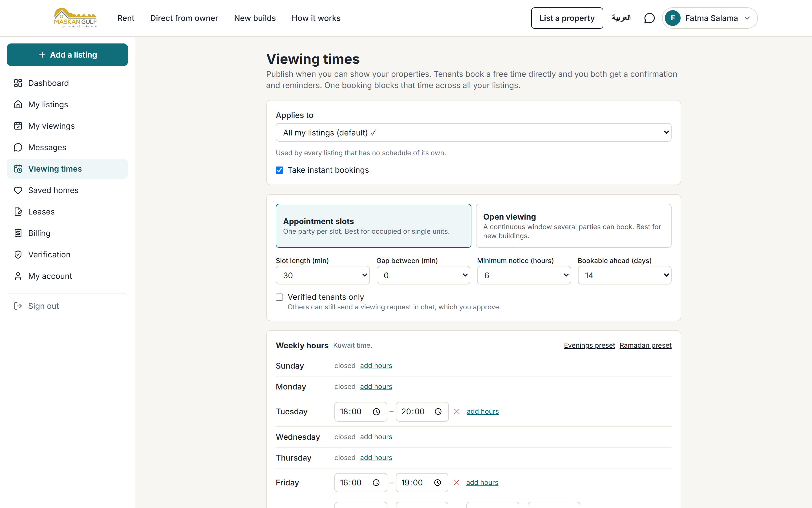Click the Maskan Gulf logo
Screen dimensions: 812x508
76,18
